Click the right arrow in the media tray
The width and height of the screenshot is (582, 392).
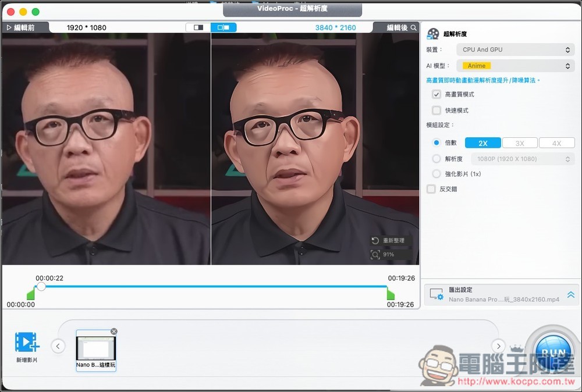pos(498,345)
